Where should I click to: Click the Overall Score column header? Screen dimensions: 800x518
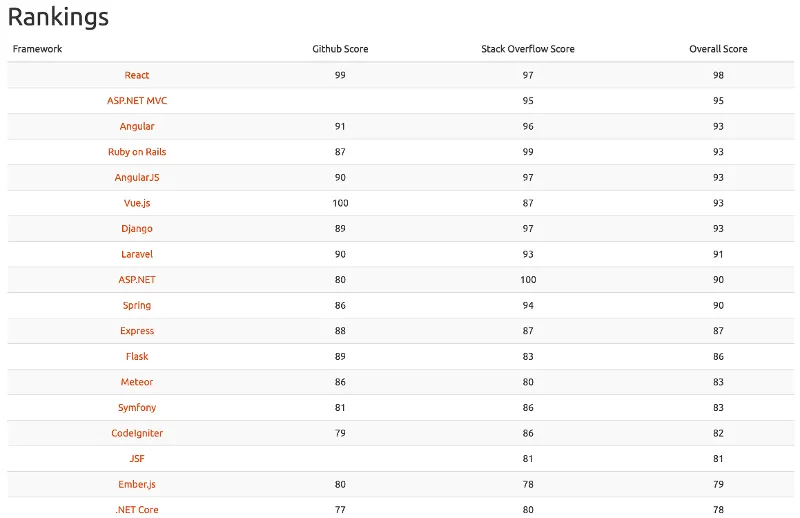coord(718,49)
